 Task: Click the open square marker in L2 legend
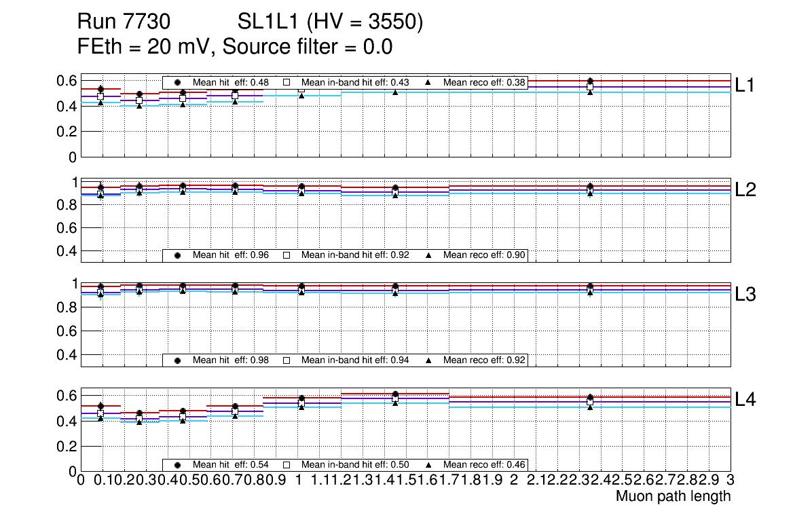tap(287, 255)
